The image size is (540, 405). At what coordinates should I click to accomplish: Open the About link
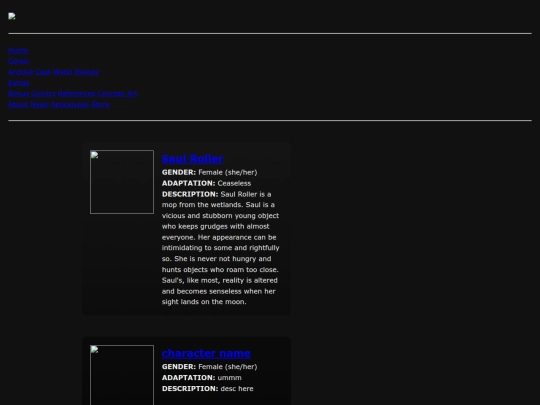(18, 104)
